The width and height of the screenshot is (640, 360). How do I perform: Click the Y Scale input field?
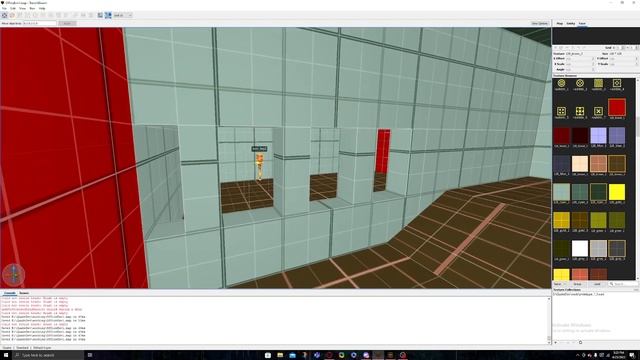[x=624, y=64]
